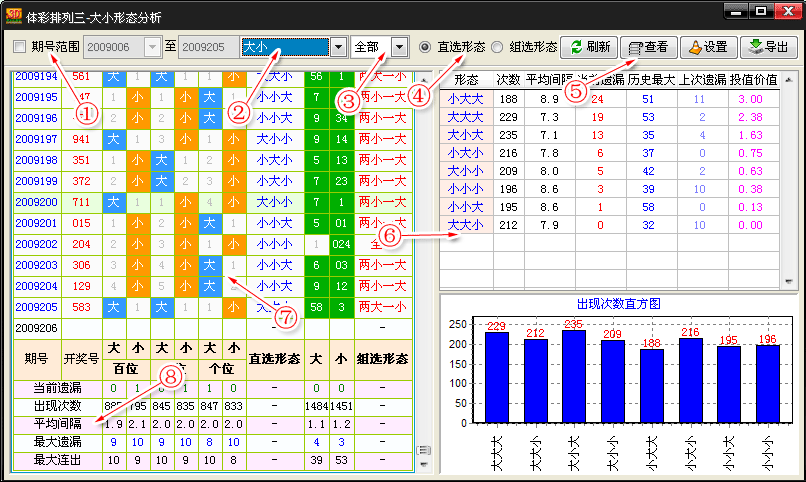The image size is (806, 482).
Task: Enable the 期号范围 checkbox
Action: [20, 47]
